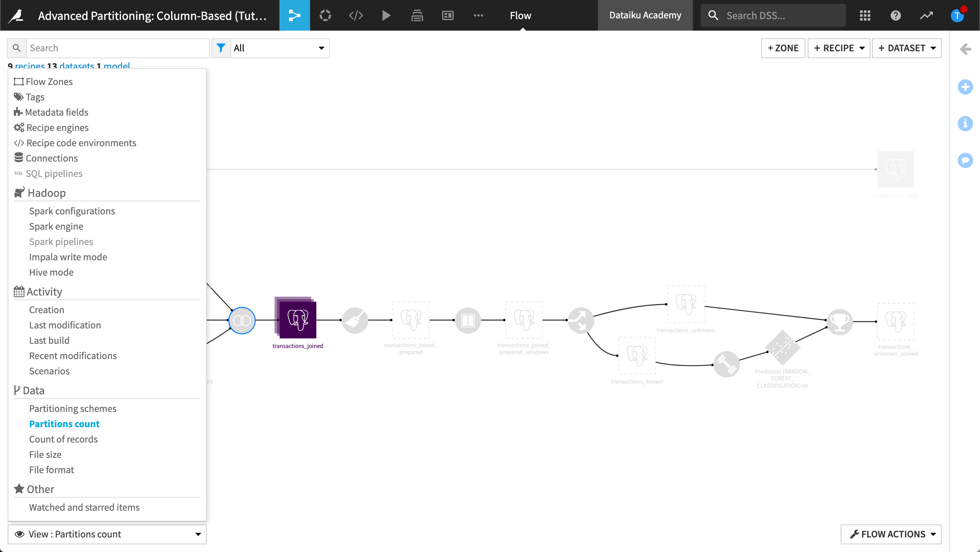Collapse the right panel with the arrow
The height and width of the screenshot is (552, 980).
(x=965, y=49)
